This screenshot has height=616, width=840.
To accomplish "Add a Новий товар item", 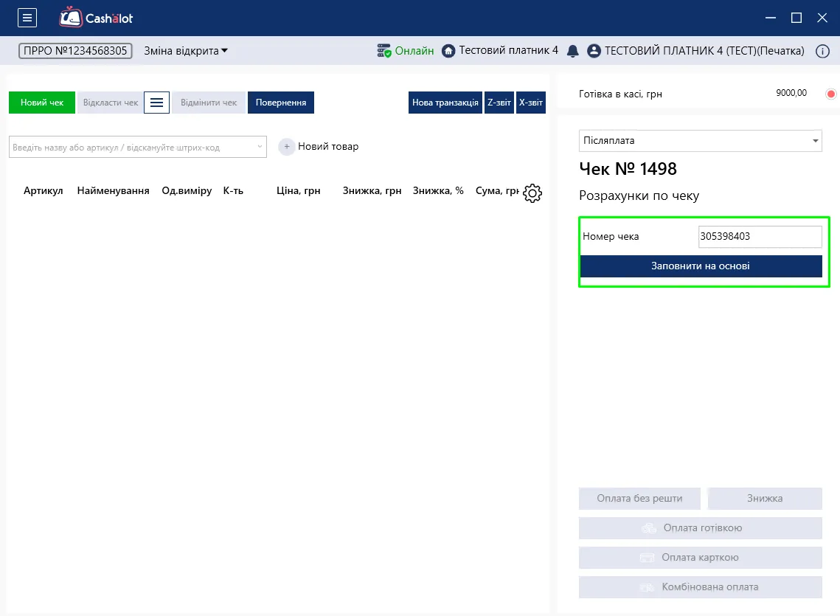I will point(318,146).
